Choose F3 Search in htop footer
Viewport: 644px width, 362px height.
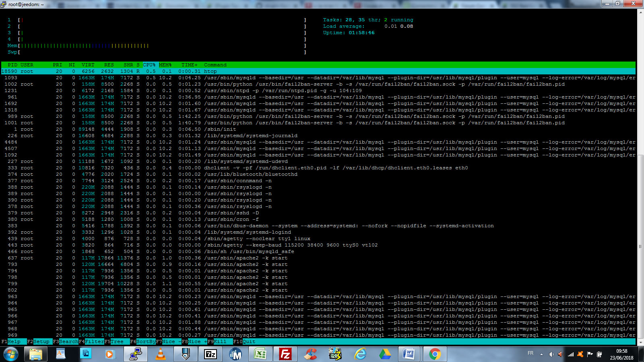[66, 341]
